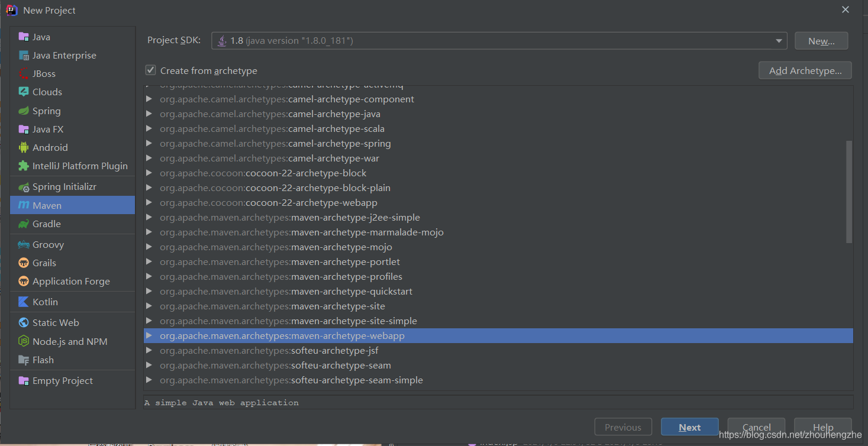The width and height of the screenshot is (868, 446).
Task: Select maven-archetype-portlet row text
Action: tap(280, 261)
